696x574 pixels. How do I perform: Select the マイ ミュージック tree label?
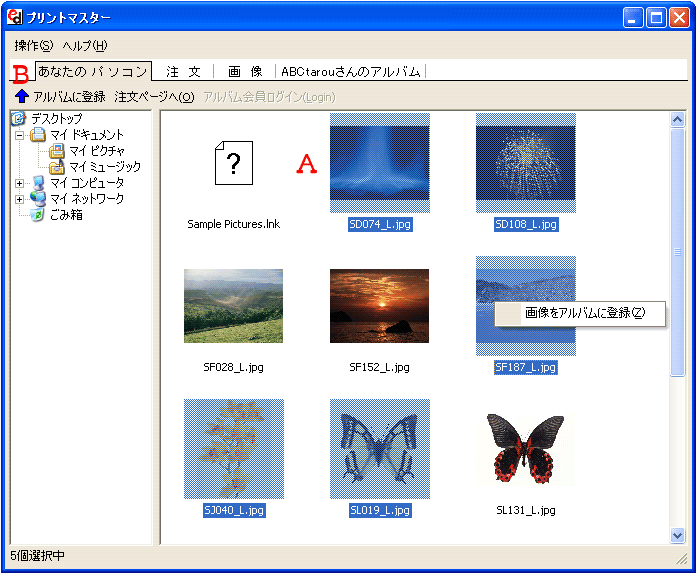(x=105, y=167)
